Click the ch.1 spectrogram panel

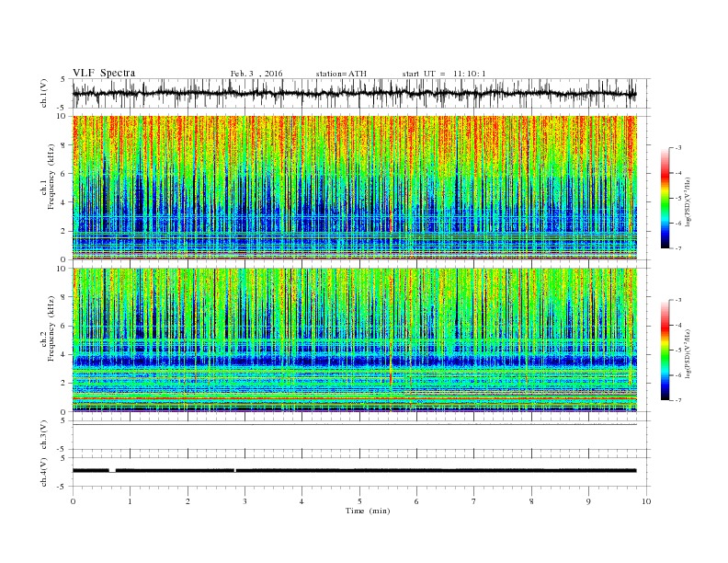click(x=355, y=188)
